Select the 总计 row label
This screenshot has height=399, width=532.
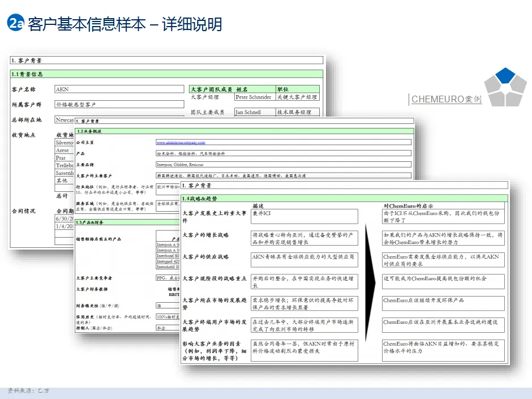62,196
